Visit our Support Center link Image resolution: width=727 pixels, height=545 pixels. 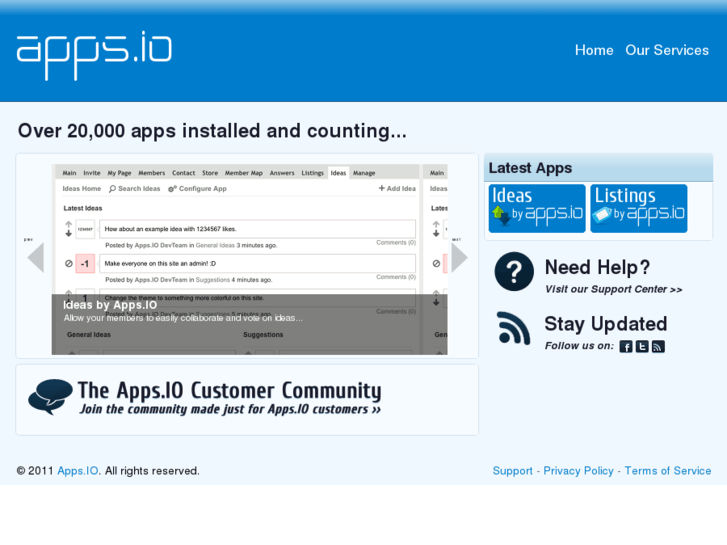click(613, 289)
